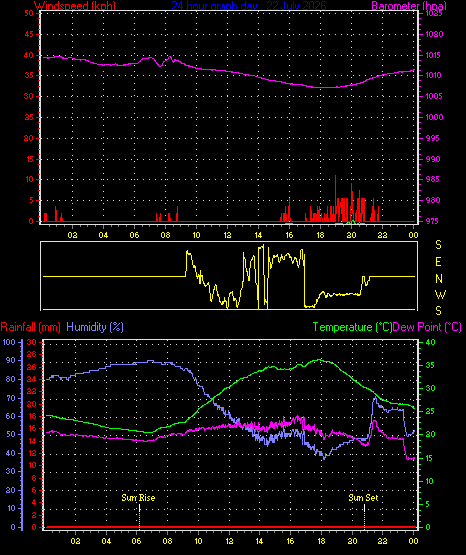The image size is (466, 555).
Task: Click the Sun Rise label
Action: (x=138, y=498)
